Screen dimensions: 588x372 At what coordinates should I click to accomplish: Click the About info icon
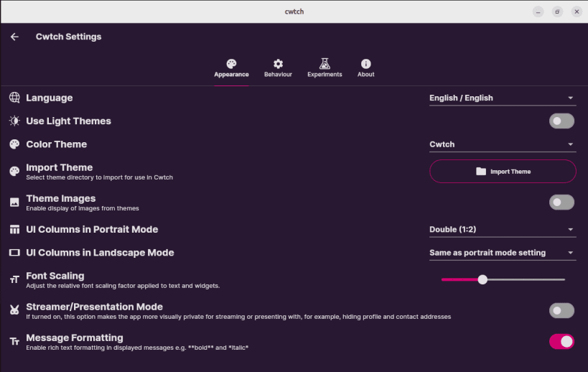click(366, 64)
